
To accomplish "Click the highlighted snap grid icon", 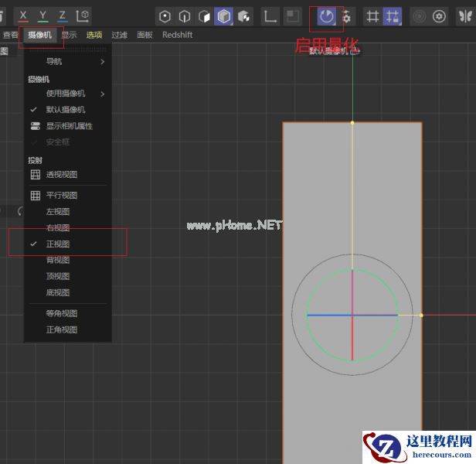I will [x=393, y=16].
